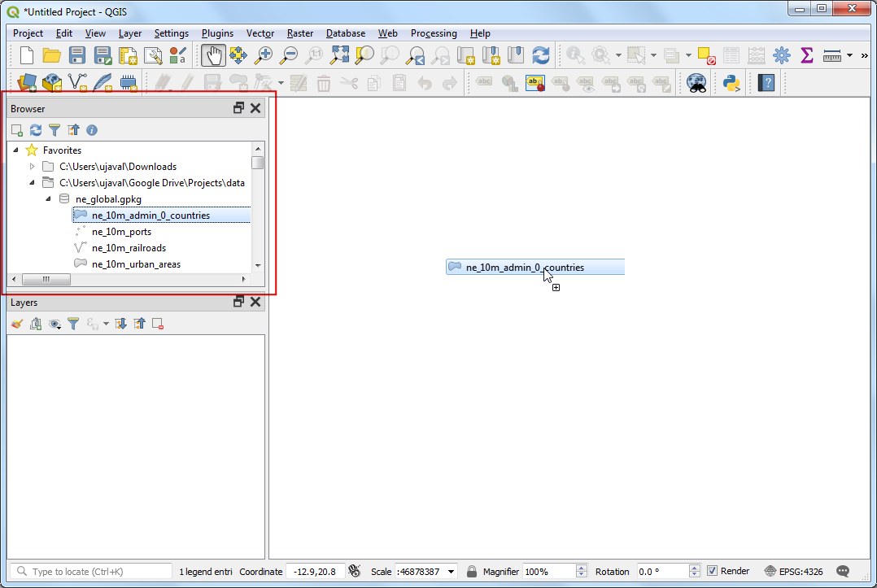Open the Scale dropdown in status bar
This screenshot has width=877, height=588.
(x=452, y=571)
